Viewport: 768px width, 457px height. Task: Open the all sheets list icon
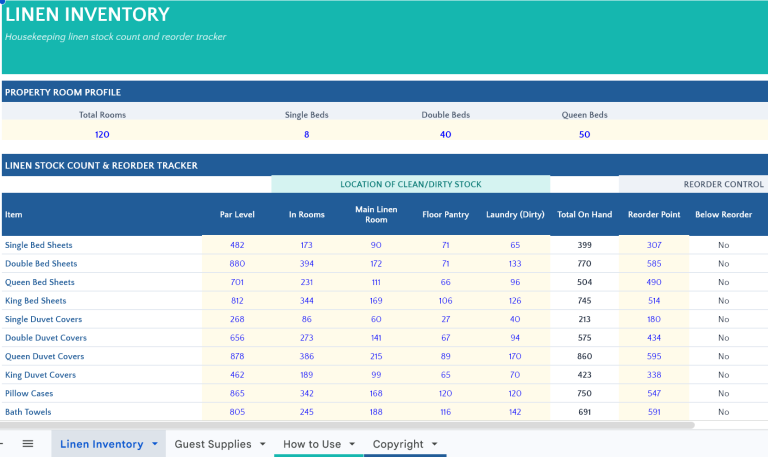tap(28, 444)
